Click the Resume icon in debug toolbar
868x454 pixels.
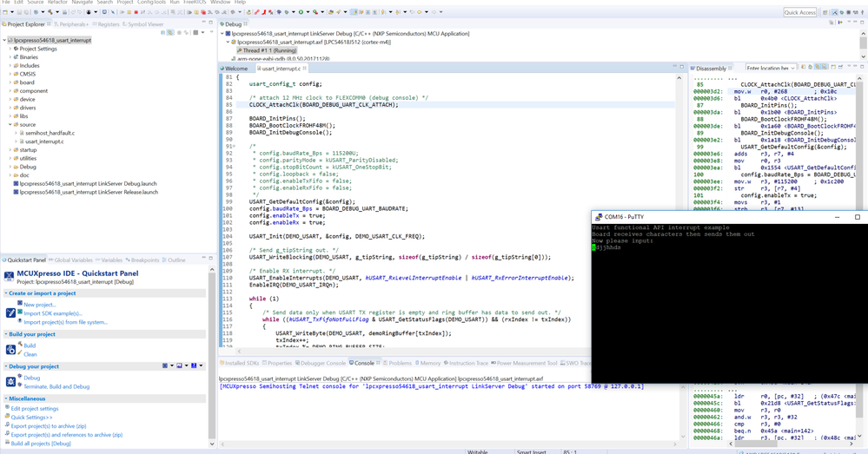click(x=122, y=11)
